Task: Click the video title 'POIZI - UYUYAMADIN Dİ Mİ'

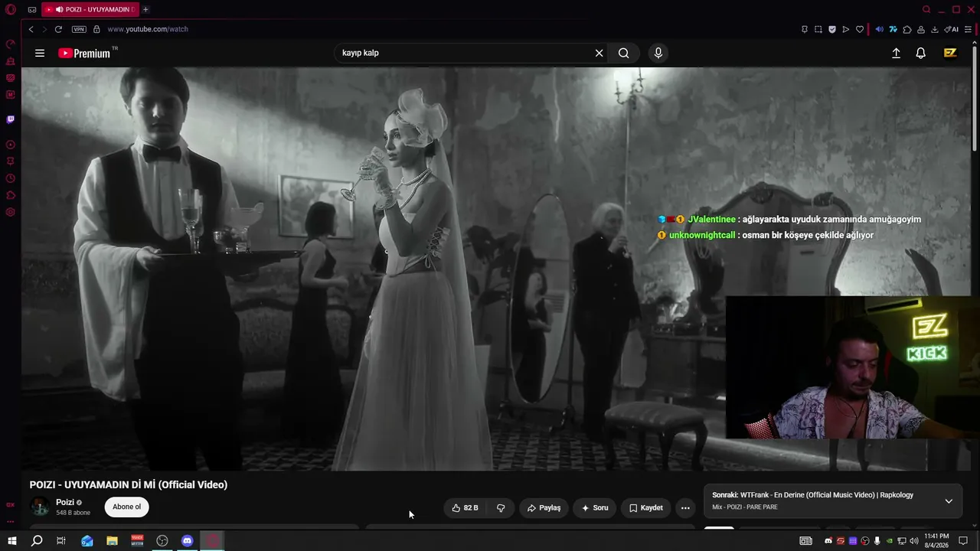Action: click(x=129, y=484)
